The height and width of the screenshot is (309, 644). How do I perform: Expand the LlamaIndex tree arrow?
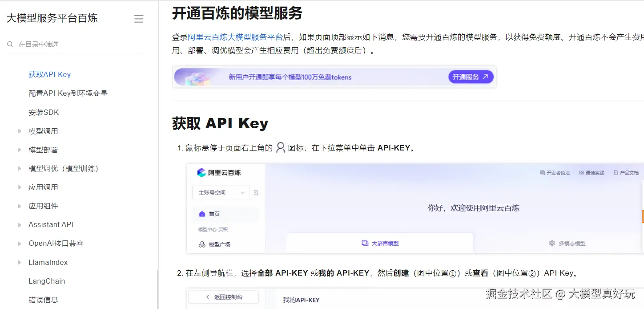pos(20,262)
